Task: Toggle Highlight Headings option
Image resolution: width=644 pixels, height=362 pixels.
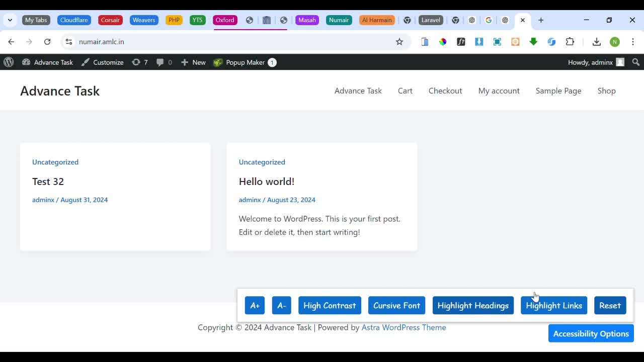Action: (473, 305)
